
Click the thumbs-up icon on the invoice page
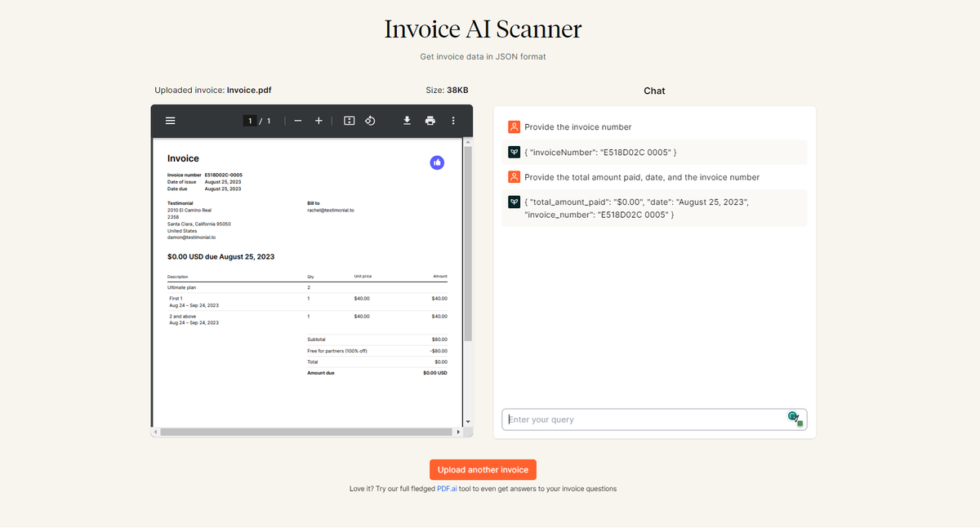[x=437, y=162]
